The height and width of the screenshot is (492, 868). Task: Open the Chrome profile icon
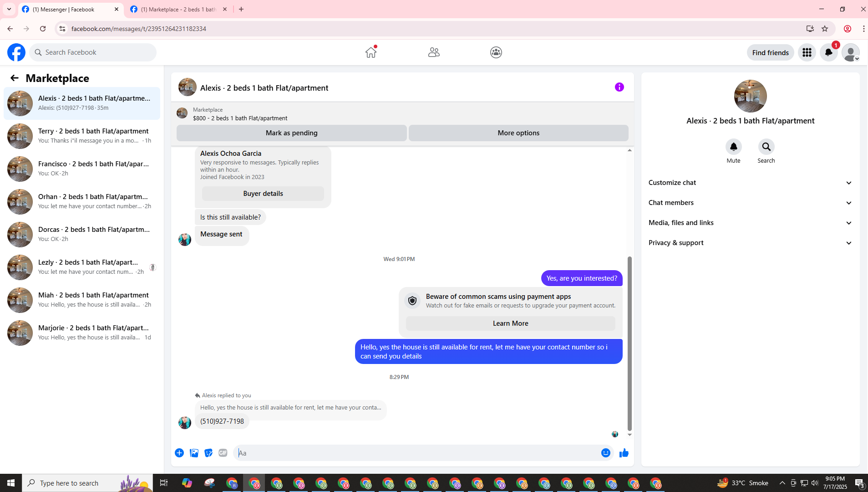click(x=848, y=29)
